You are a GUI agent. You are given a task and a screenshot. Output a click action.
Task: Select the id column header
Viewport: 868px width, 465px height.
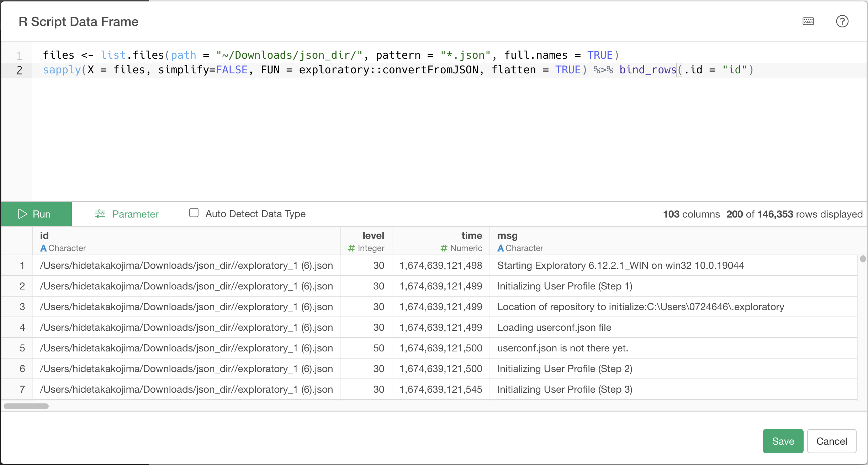tap(44, 236)
